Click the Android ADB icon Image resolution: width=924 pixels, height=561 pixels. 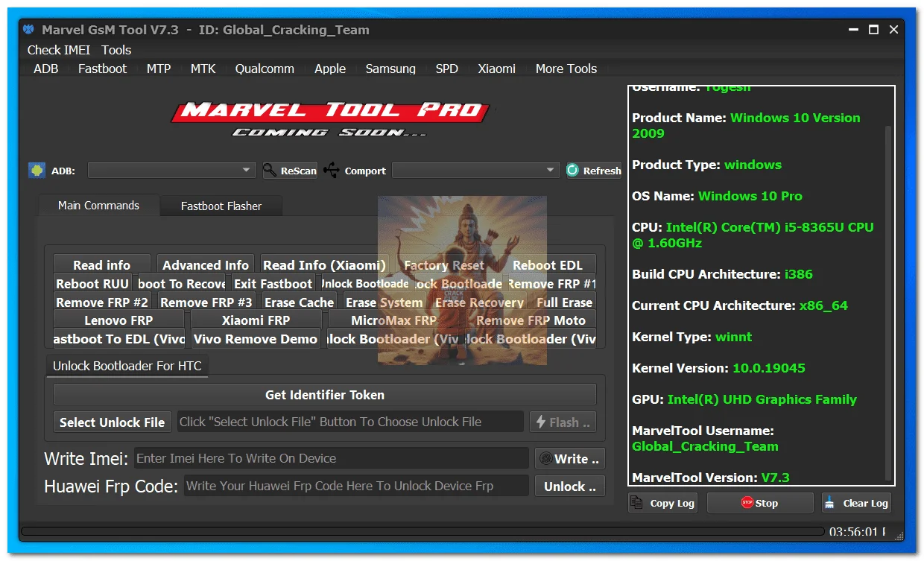pos(37,170)
